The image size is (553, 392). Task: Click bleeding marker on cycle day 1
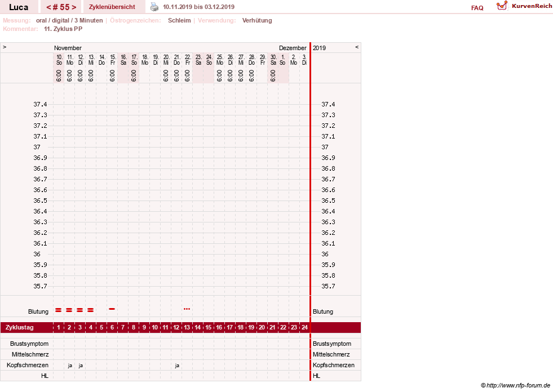(59, 310)
